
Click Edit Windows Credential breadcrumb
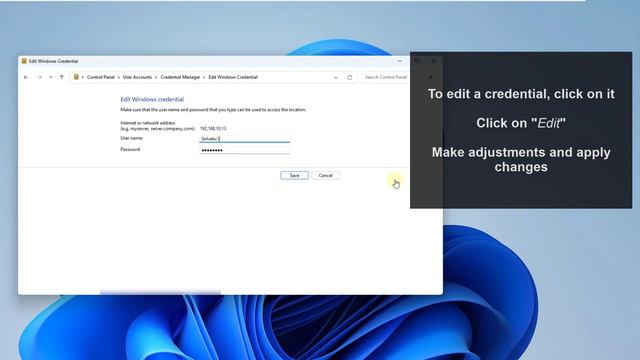click(x=233, y=77)
